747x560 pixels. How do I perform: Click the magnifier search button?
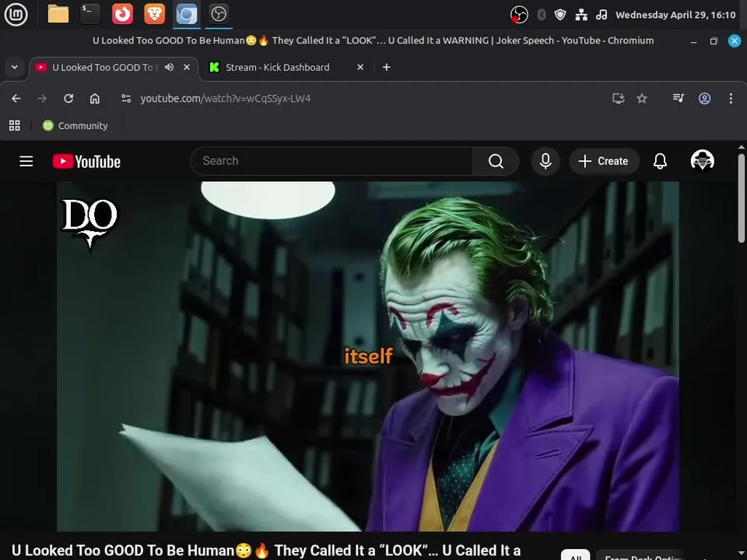[496, 161]
